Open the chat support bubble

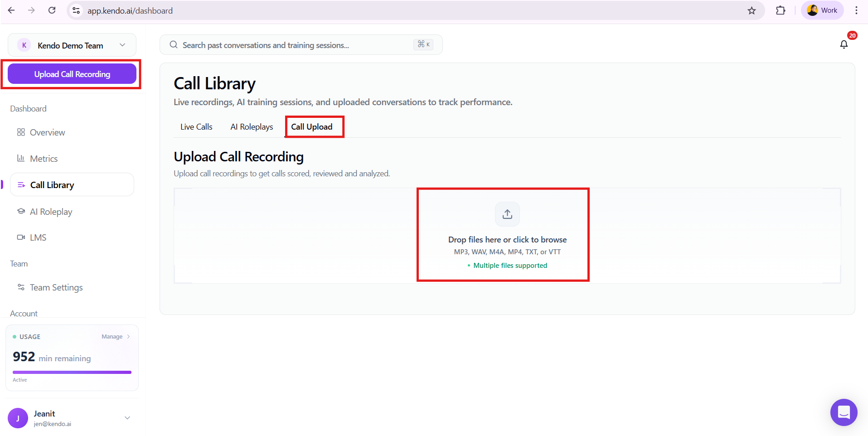tap(844, 412)
